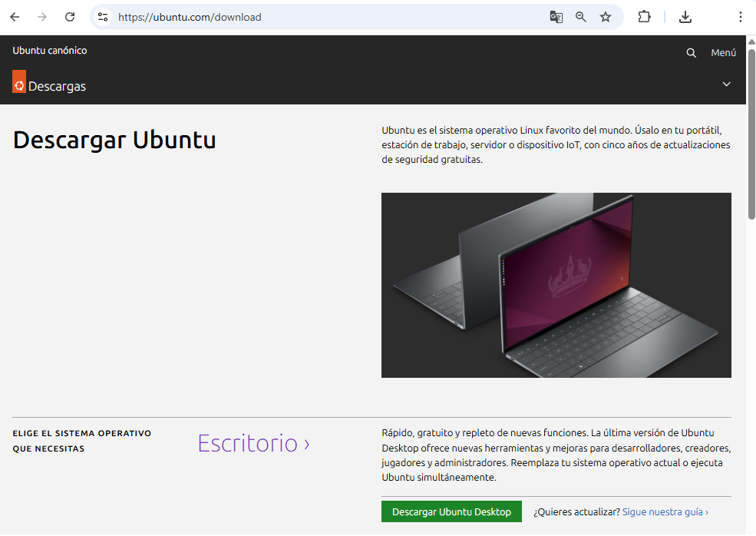756x536 pixels.
Task: Bookmark this page with the star icon
Action: coord(606,17)
